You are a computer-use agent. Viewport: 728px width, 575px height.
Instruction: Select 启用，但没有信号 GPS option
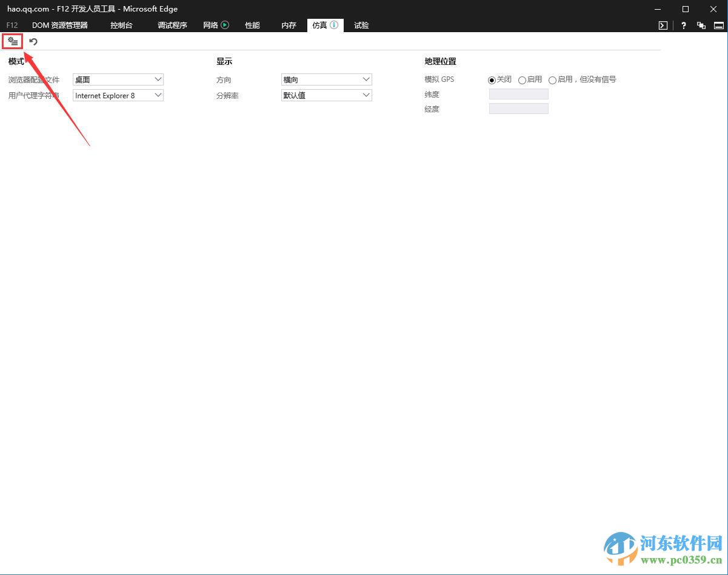click(552, 79)
